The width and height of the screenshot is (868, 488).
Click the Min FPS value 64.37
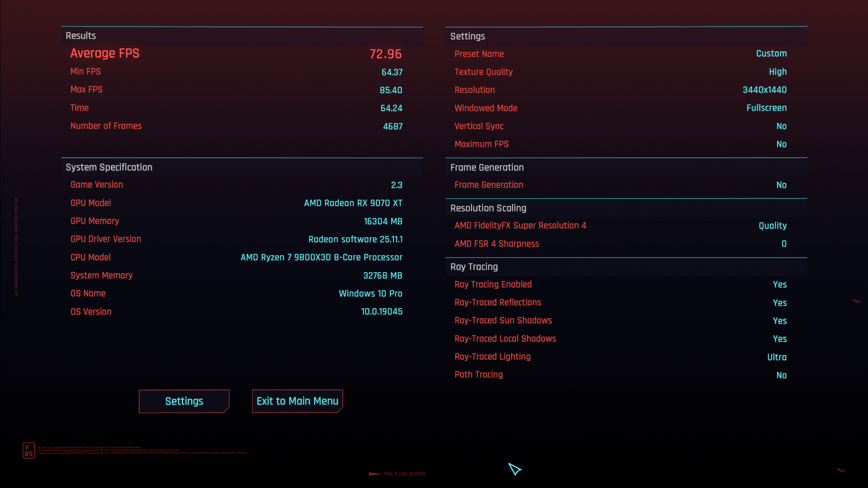tap(392, 72)
